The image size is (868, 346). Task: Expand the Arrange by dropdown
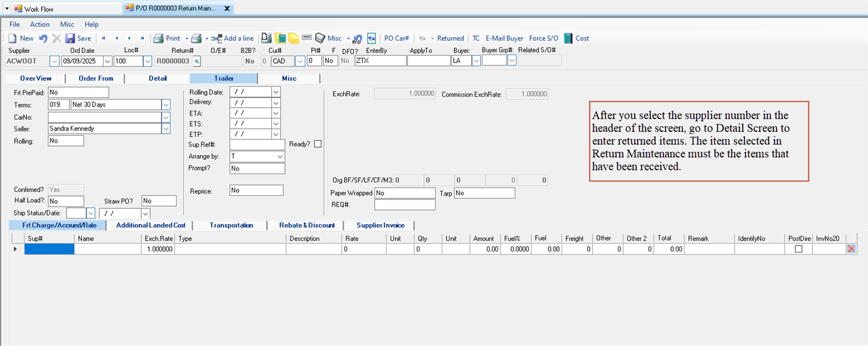pyautogui.click(x=280, y=156)
